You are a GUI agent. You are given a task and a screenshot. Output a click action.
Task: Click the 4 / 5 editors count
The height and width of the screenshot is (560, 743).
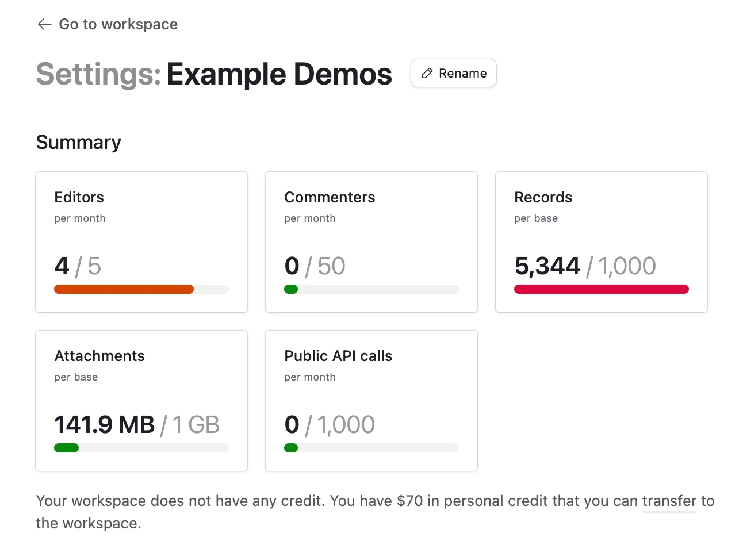78,266
